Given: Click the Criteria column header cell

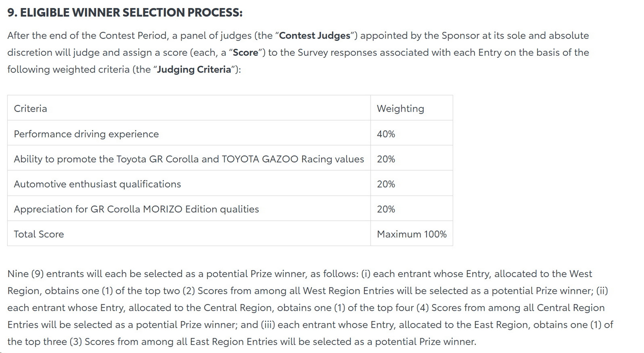Looking at the screenshot, I should [30, 108].
